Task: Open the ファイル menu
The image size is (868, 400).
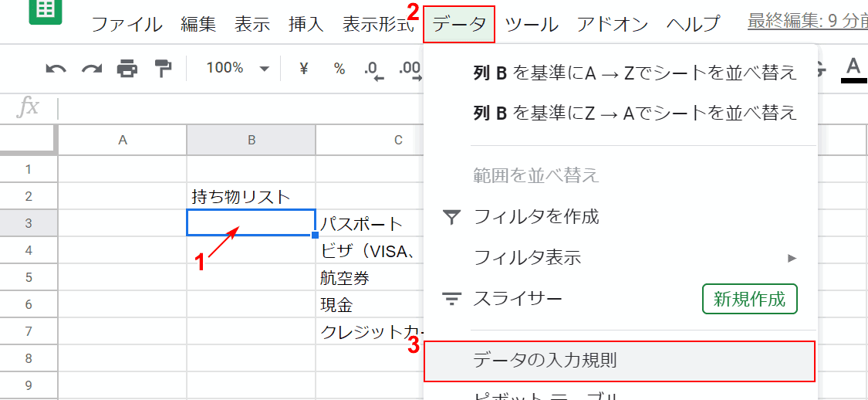Action: 127,24
